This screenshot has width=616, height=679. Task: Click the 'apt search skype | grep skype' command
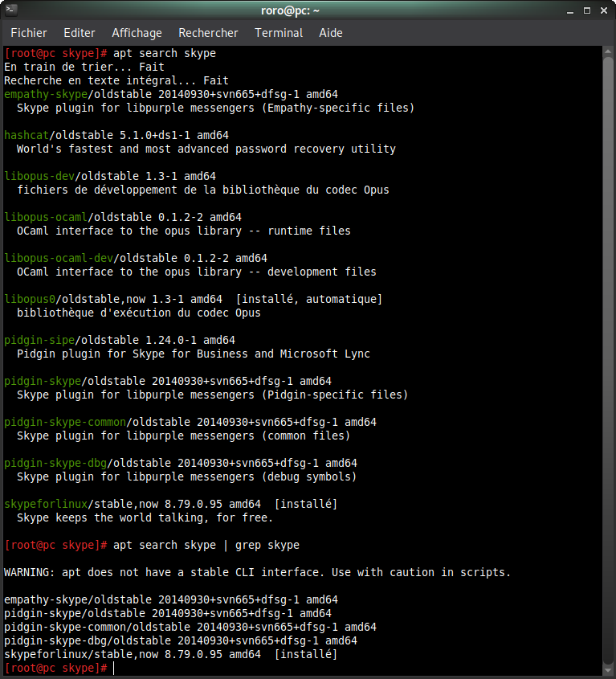(x=206, y=545)
